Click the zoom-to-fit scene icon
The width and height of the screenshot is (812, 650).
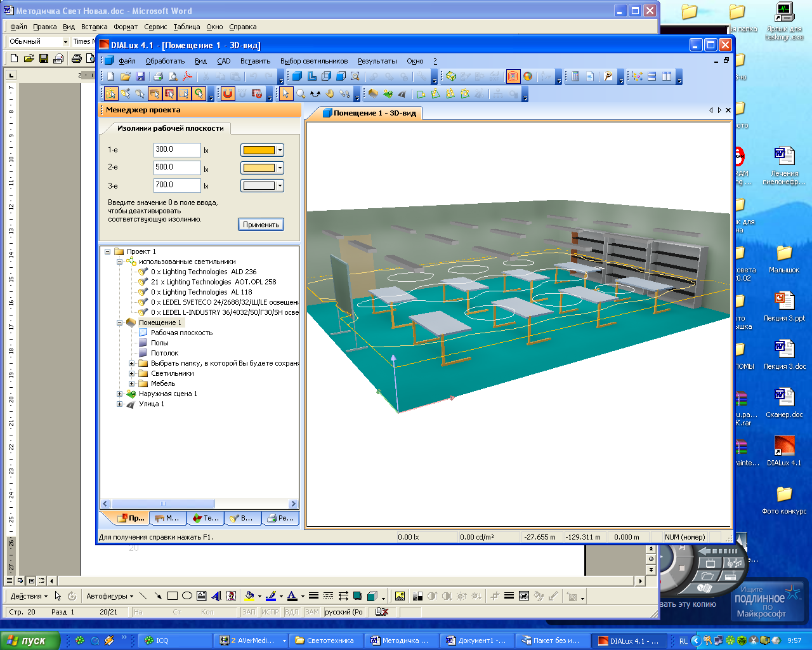(x=355, y=76)
